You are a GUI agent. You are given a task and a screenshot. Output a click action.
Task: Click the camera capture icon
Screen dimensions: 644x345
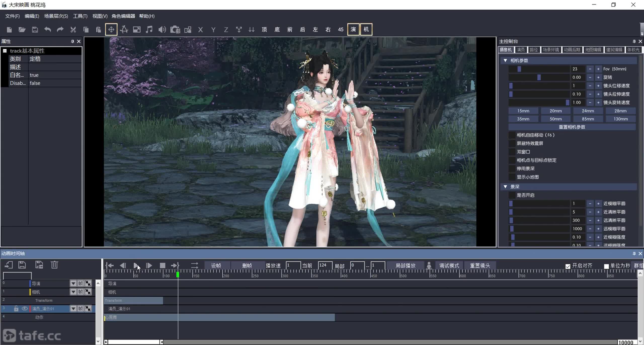tap(175, 30)
